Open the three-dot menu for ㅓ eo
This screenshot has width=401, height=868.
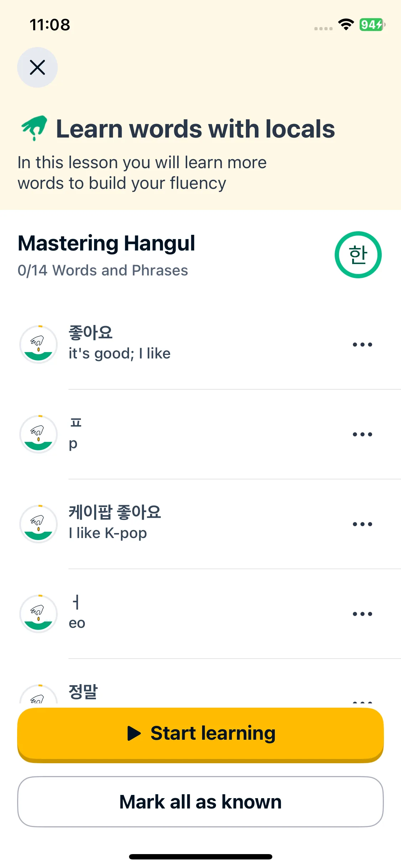click(363, 614)
